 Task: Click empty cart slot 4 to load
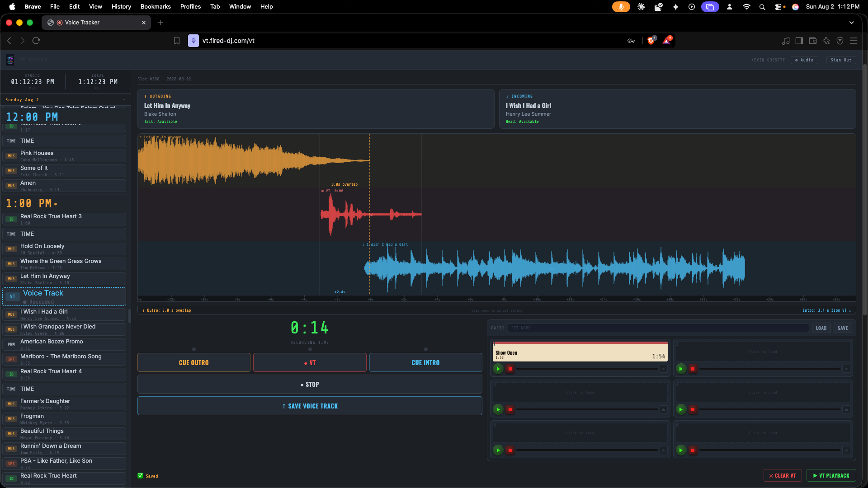(x=763, y=392)
